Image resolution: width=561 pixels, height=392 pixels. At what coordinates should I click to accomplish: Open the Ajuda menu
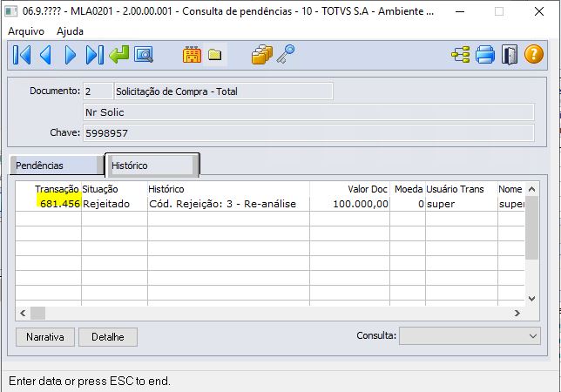click(70, 31)
